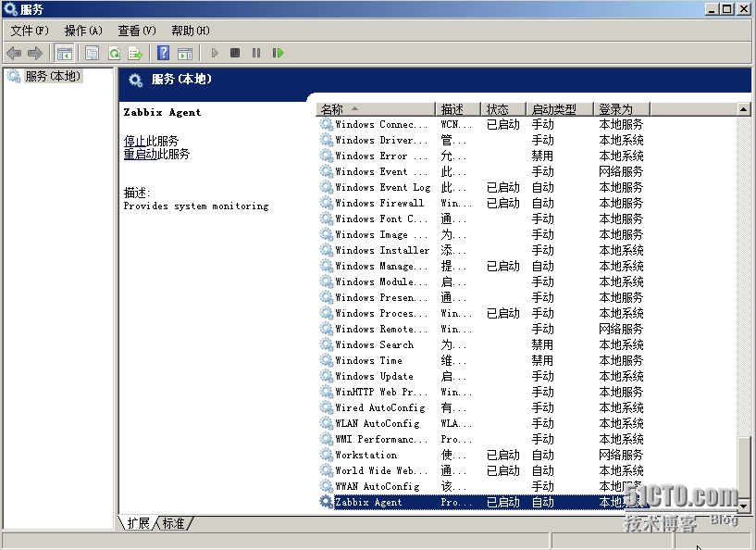The image size is (756, 550).
Task: Click the gear icon beside Windows Installer
Action: [x=327, y=250]
